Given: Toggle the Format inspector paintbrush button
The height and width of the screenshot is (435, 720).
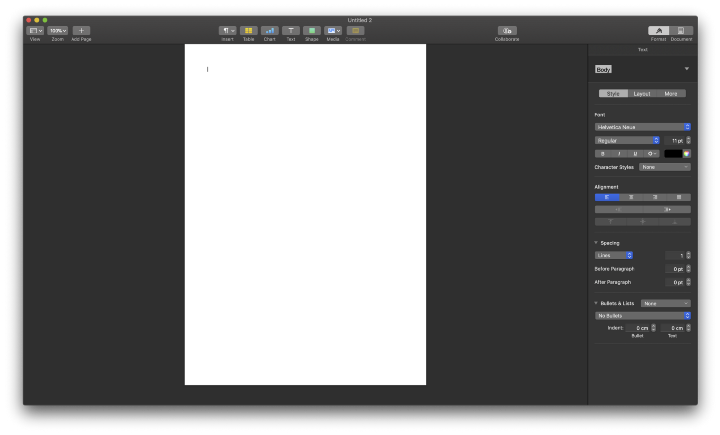Looking at the screenshot, I should pos(658,31).
